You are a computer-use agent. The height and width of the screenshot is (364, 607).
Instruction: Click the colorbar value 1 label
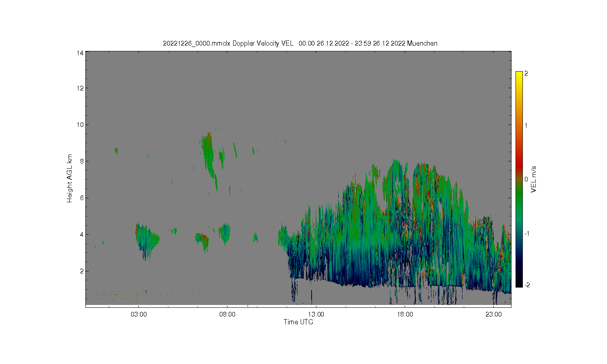[526, 125]
